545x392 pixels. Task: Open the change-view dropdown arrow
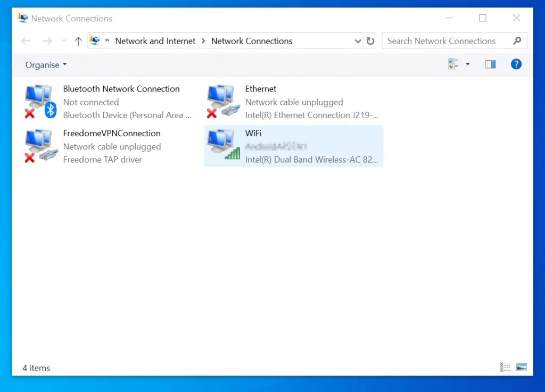[x=467, y=64]
